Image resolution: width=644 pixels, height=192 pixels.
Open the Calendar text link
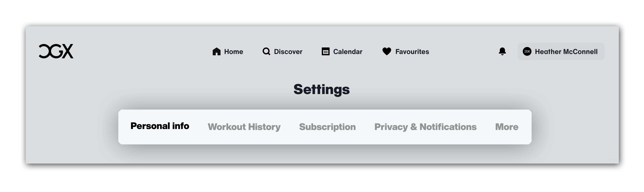tap(348, 52)
